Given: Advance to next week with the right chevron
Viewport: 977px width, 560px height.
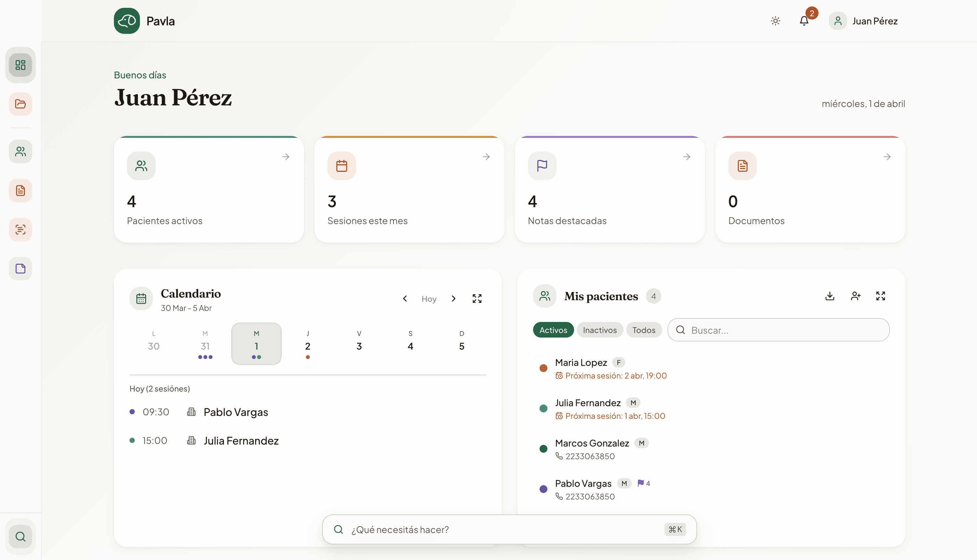Looking at the screenshot, I should [x=453, y=299].
